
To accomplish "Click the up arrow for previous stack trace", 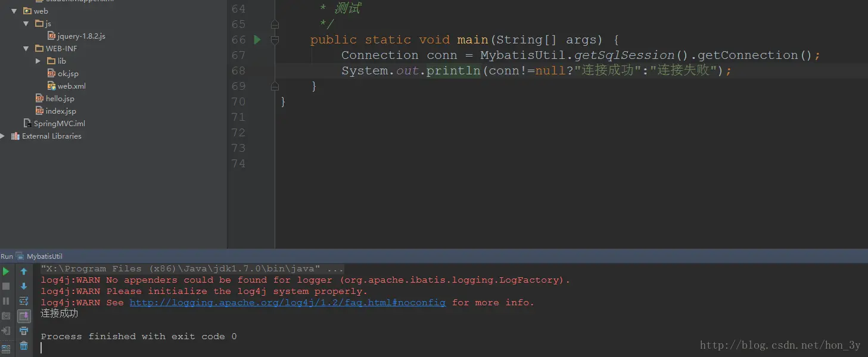I will 24,271.
